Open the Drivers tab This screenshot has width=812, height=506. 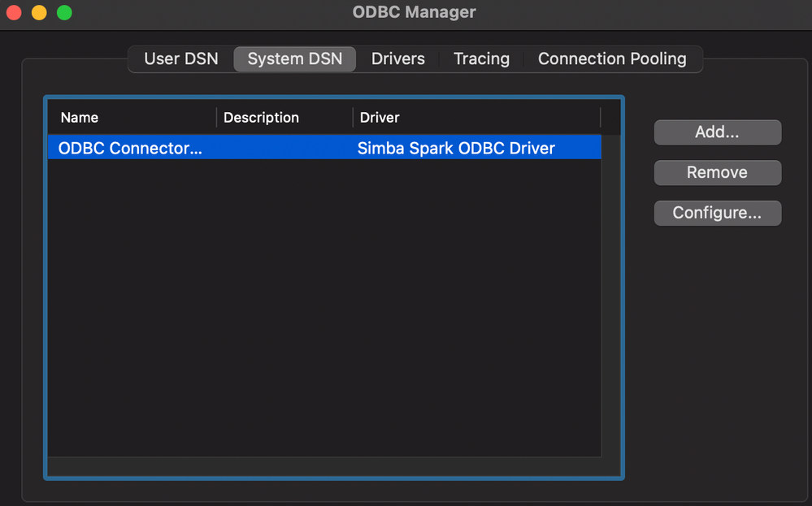397,59
